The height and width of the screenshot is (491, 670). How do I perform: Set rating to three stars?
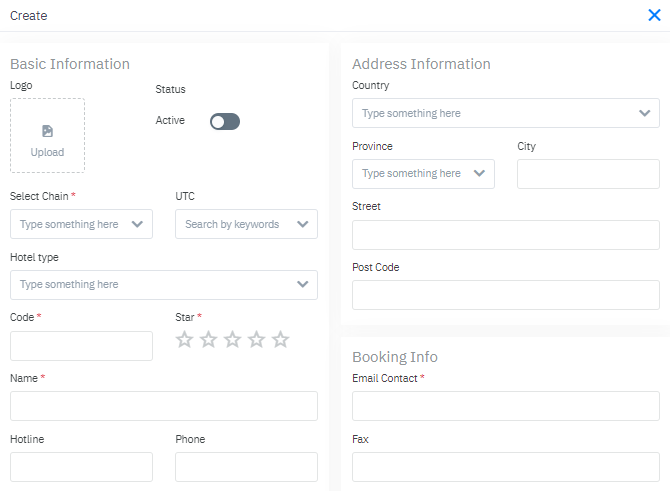pos(232,340)
